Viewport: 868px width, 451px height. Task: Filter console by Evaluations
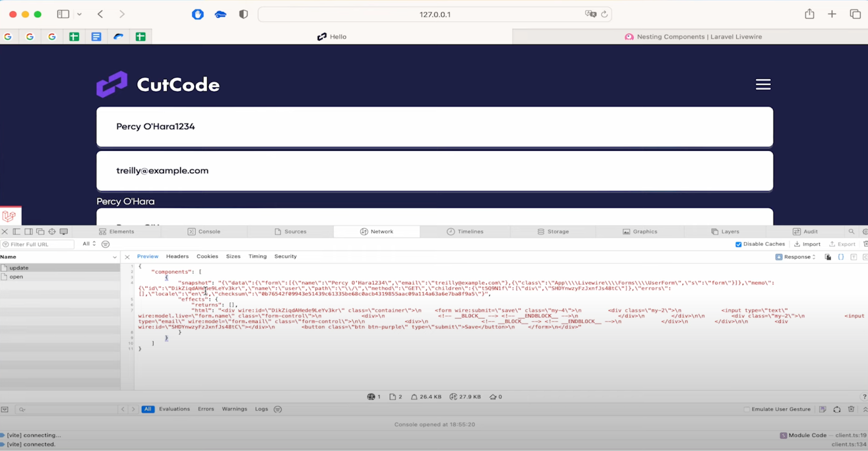pos(174,409)
